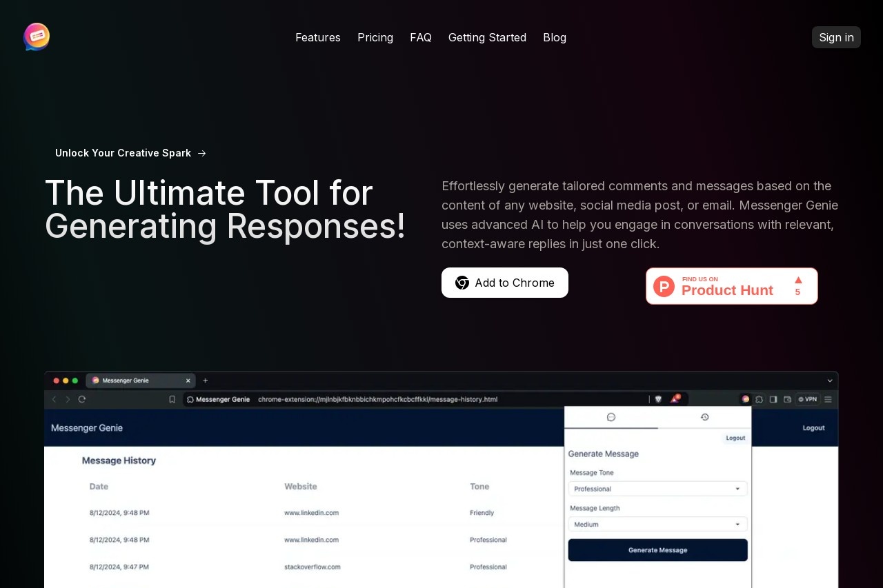The width and height of the screenshot is (883, 588).
Task: Open the Features nav link
Action: (x=318, y=37)
